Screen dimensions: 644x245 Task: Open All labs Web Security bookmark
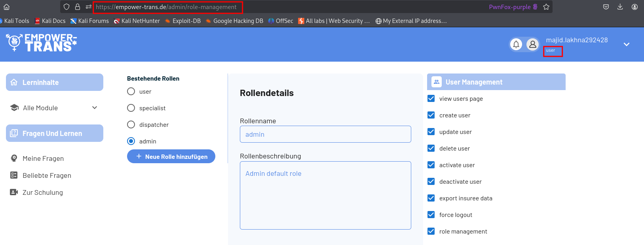(x=334, y=21)
